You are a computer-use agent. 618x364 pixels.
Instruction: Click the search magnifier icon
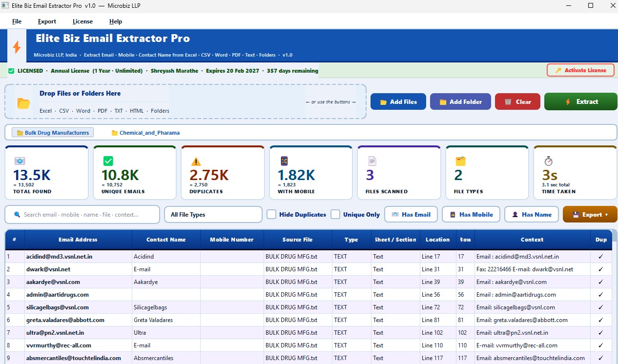[x=17, y=214]
